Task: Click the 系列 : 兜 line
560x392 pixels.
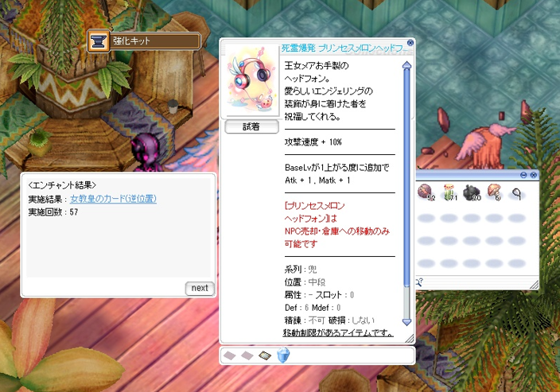Action: pyautogui.click(x=301, y=270)
